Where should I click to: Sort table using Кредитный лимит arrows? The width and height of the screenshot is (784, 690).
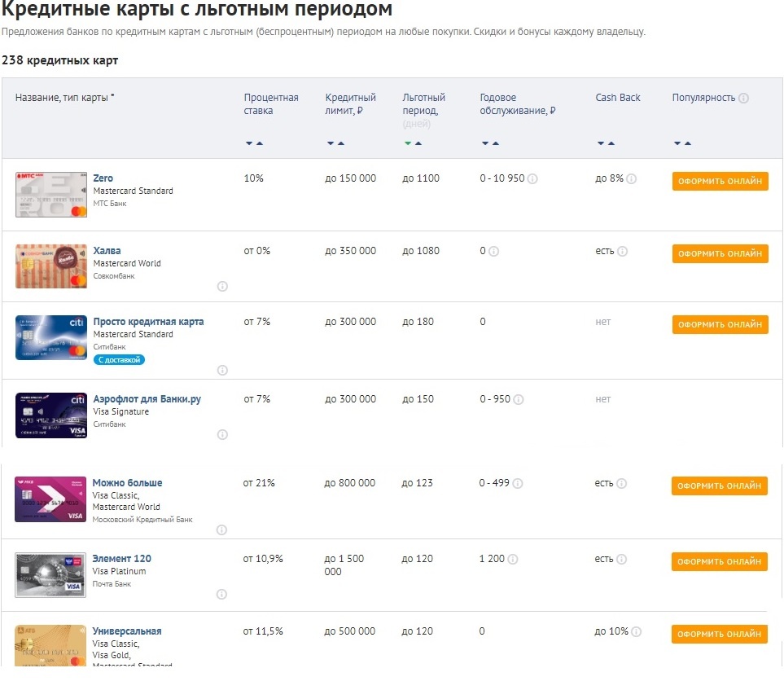[x=335, y=143]
